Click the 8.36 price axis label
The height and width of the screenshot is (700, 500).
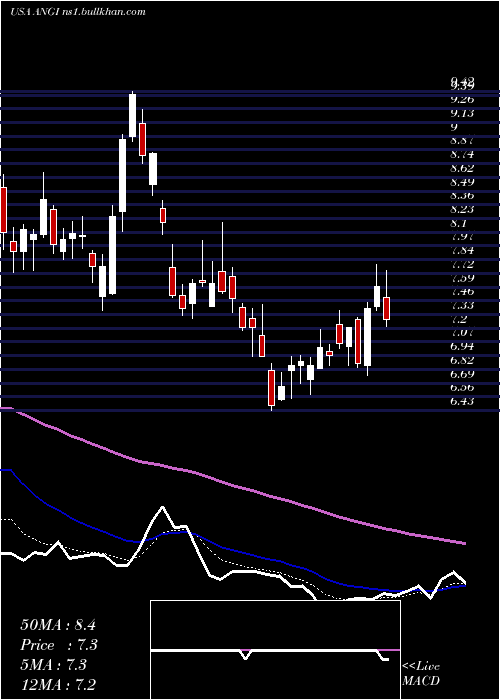click(x=462, y=196)
